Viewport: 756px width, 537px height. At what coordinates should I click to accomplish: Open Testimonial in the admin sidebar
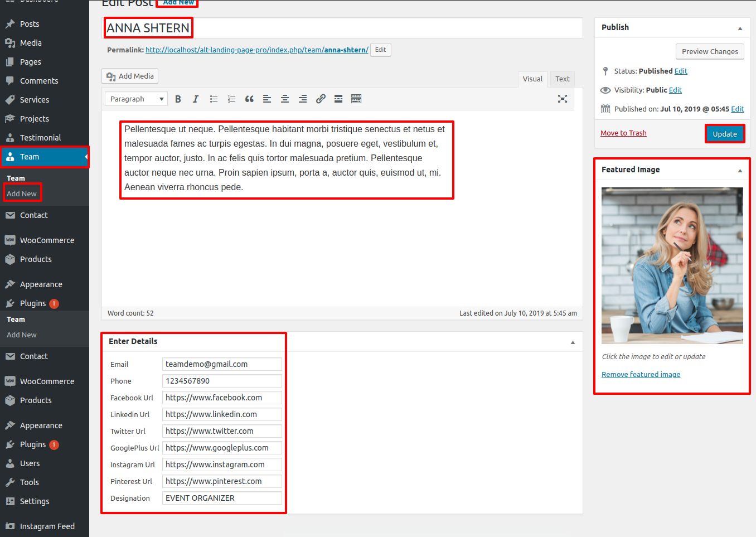40,138
